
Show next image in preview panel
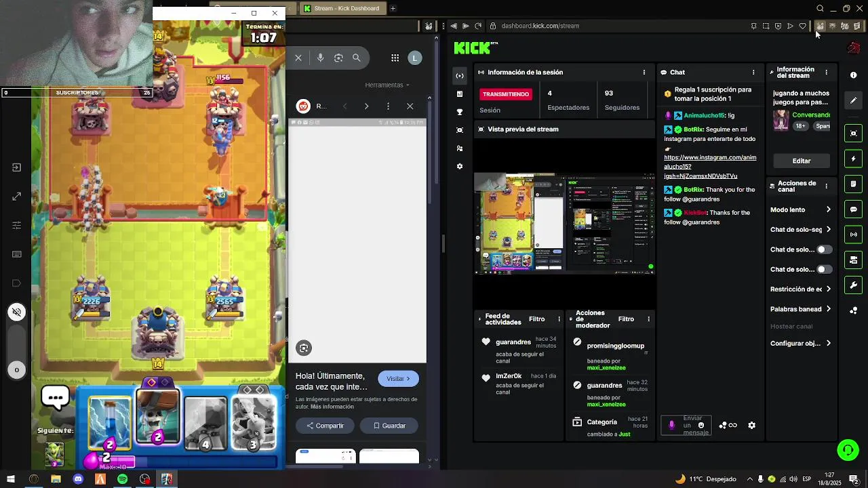(x=366, y=106)
